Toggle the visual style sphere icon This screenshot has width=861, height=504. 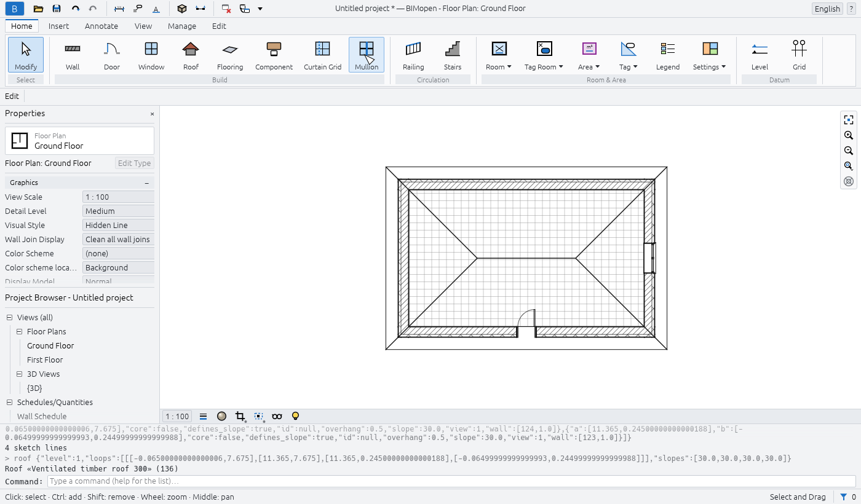(222, 416)
